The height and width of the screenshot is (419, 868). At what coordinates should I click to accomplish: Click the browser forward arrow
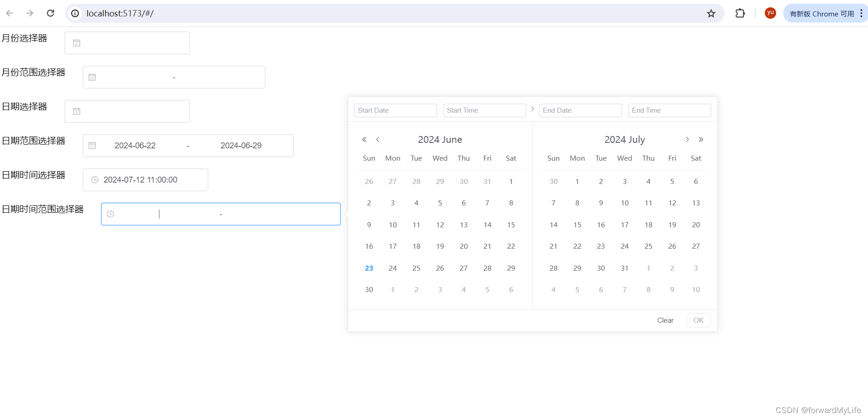click(30, 13)
